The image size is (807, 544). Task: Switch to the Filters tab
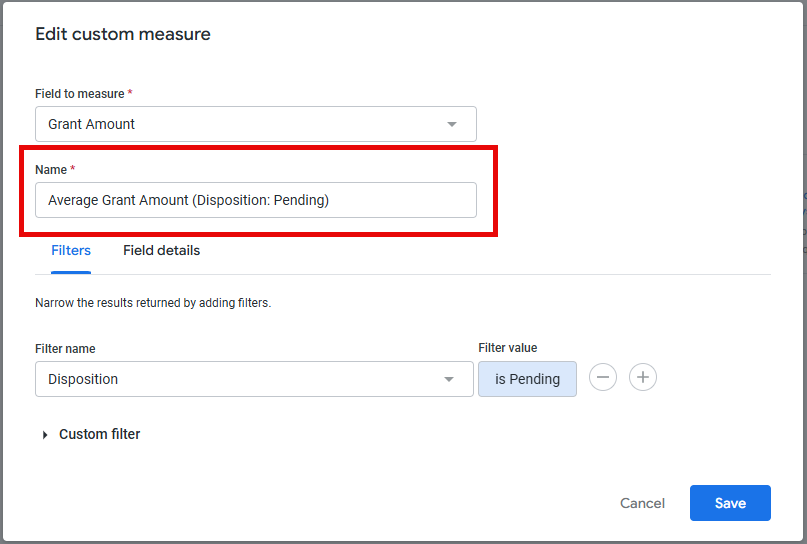click(x=71, y=251)
